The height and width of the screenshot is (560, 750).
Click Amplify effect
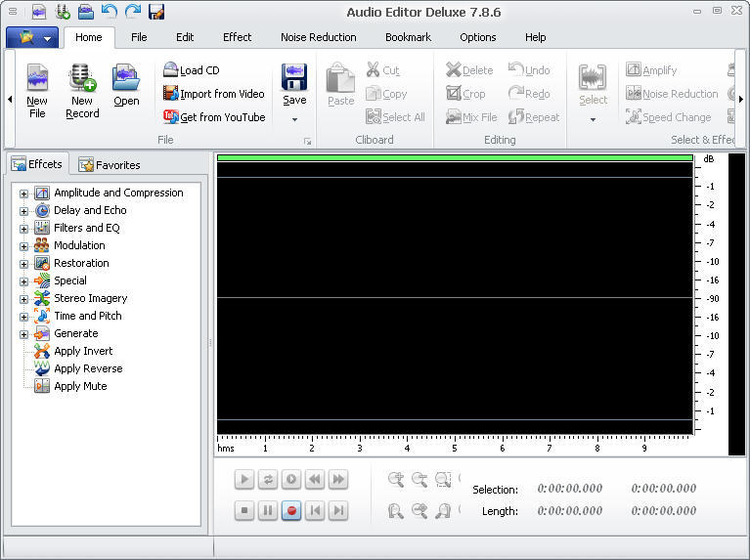(651, 70)
